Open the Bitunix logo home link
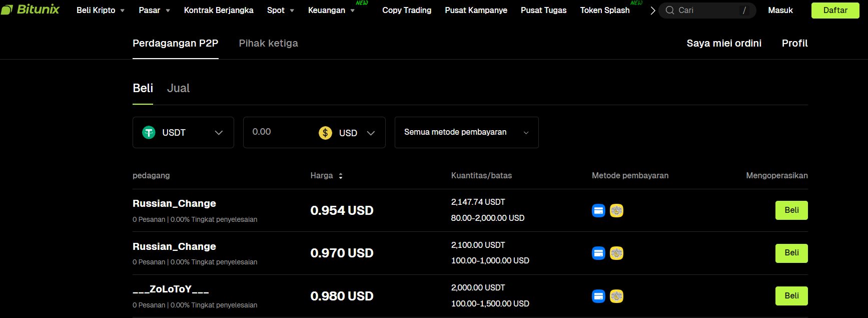 point(30,10)
